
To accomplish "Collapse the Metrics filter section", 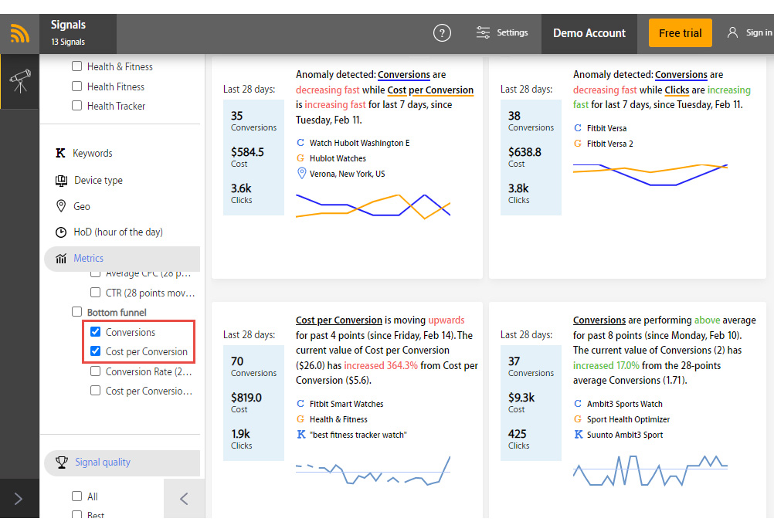I will click(x=122, y=259).
